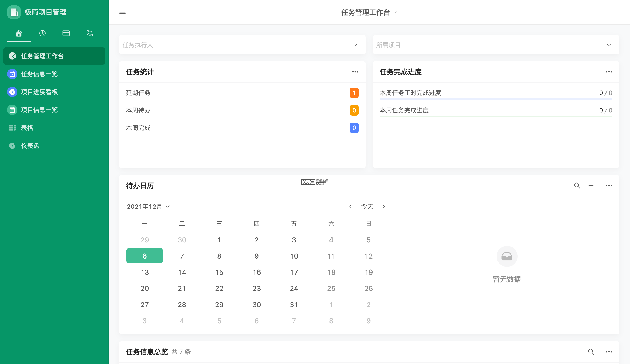Select December 31 in the calendar
Image resolution: width=630 pixels, height=364 pixels.
[294, 305]
